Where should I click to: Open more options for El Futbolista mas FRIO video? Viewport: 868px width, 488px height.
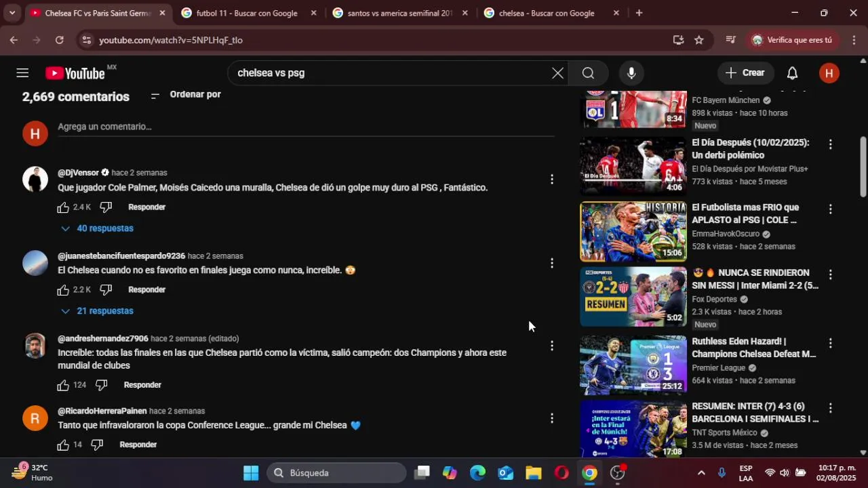tap(830, 209)
